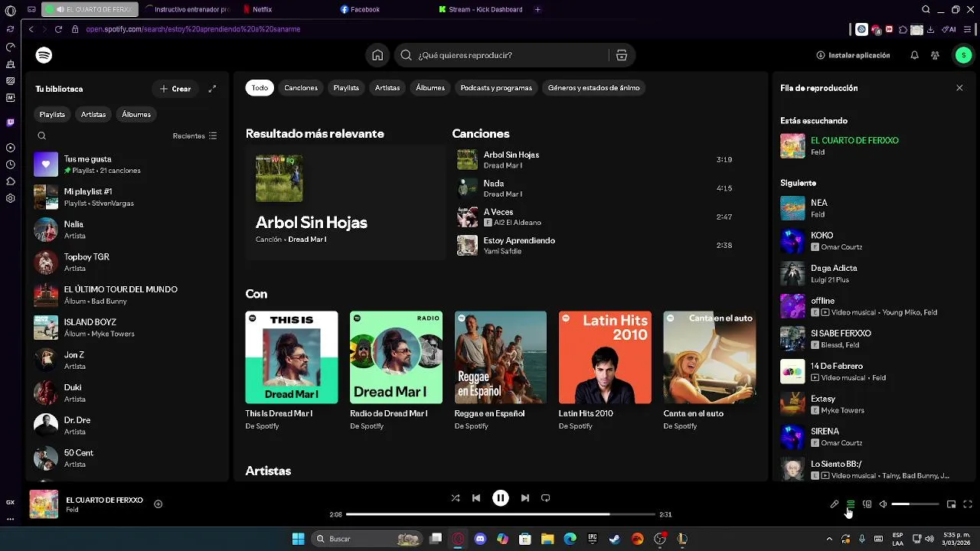Open the Arbol Sin Hojas top result

tap(345, 203)
